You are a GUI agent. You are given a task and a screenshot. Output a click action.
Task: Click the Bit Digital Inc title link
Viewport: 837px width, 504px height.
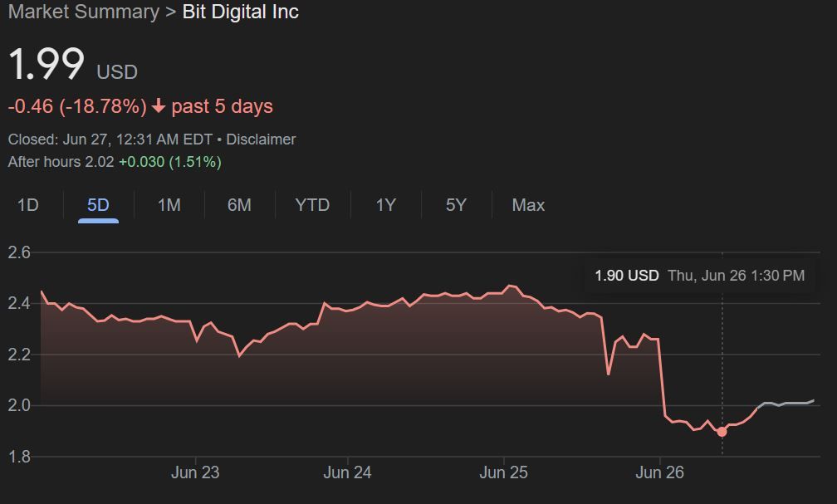pyautogui.click(x=239, y=12)
